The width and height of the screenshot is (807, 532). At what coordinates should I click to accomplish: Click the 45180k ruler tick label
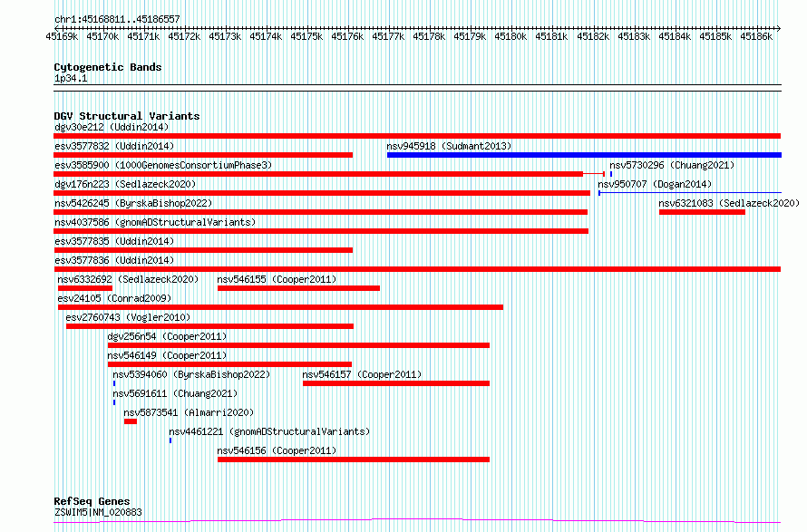coord(511,36)
